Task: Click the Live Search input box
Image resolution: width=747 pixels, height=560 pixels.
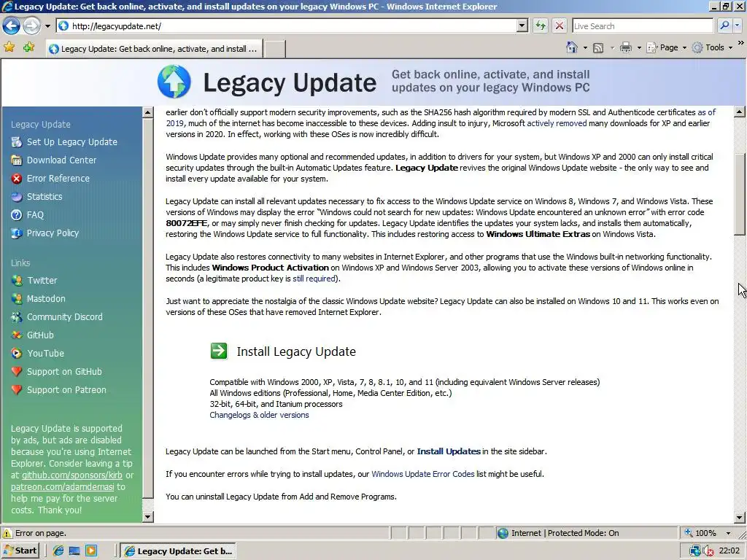Action: (642, 26)
